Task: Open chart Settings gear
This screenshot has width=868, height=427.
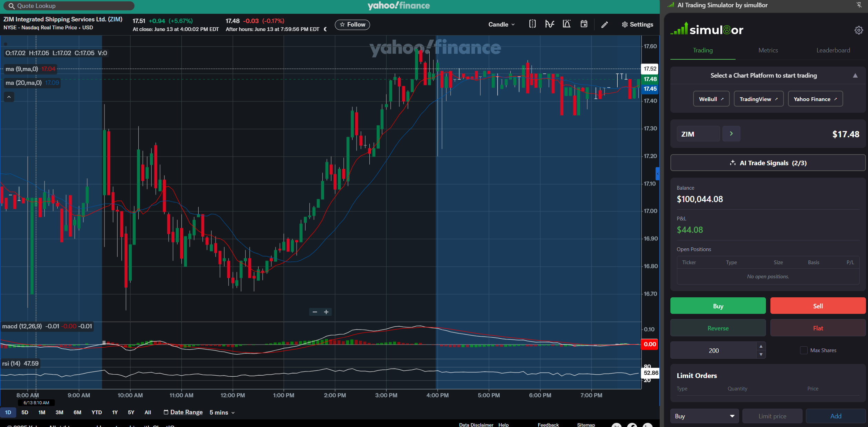Action: 637,24
